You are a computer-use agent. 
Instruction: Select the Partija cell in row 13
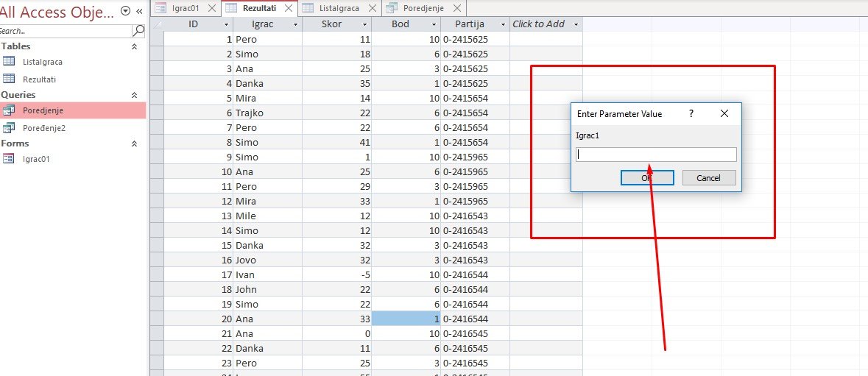click(x=476, y=216)
